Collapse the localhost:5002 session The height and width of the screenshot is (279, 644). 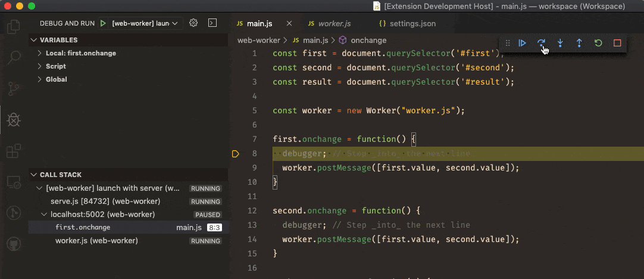[x=45, y=214]
